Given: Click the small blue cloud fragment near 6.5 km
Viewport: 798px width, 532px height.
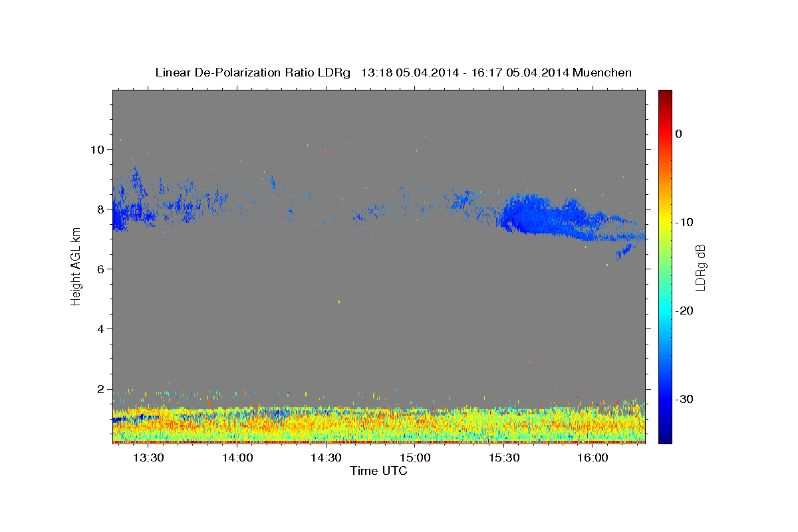Looking at the screenshot, I should [x=624, y=251].
